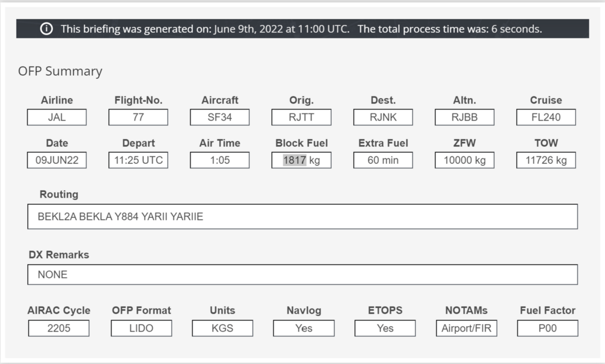Click the ZFW field 10000 kg
The height and width of the screenshot is (364, 605).
point(464,160)
